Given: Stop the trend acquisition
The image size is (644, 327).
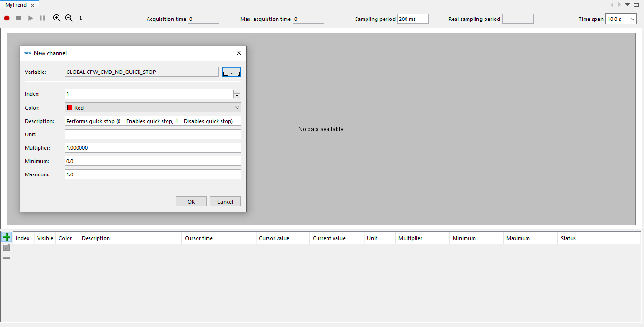Looking at the screenshot, I should click(x=18, y=18).
